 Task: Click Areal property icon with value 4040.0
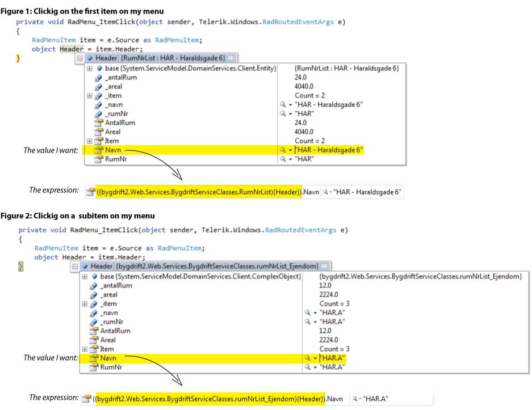click(x=98, y=132)
